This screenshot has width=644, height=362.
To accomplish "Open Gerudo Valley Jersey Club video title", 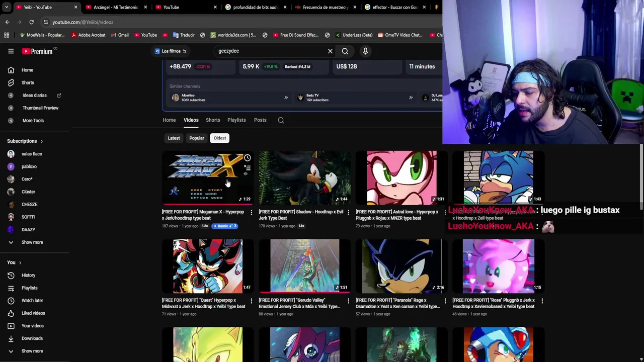I will pyautogui.click(x=300, y=303).
